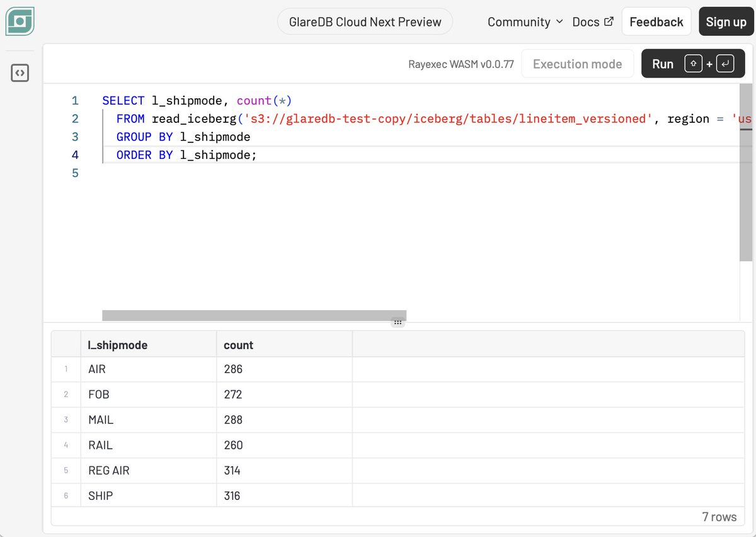
Task: Click the horizontal scrollbar of the editor
Action: tap(254, 315)
